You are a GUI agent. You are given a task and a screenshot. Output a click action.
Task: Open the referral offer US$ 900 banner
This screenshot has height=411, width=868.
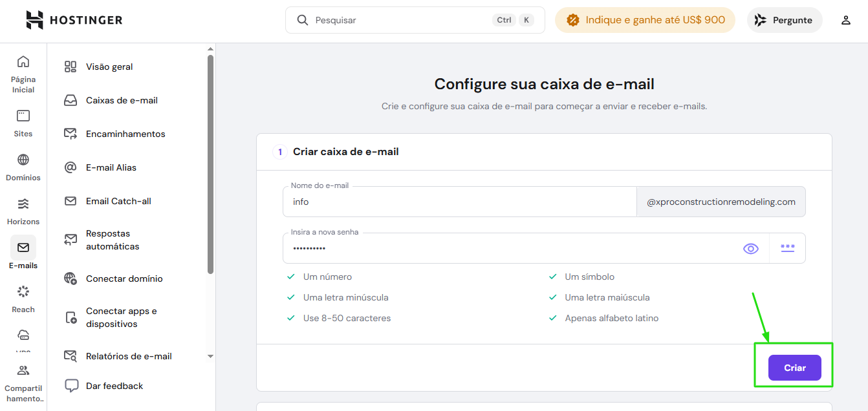point(645,20)
